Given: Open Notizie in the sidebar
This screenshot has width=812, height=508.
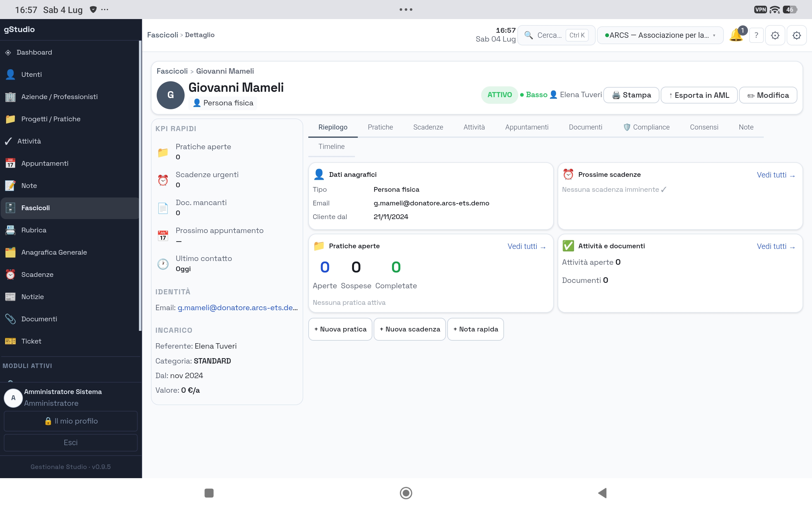Looking at the screenshot, I should [x=69, y=297].
